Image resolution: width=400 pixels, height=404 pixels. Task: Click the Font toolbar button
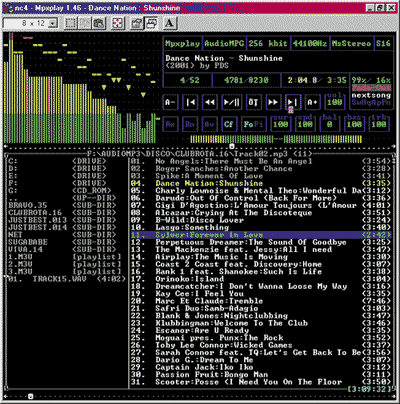[x=169, y=23]
